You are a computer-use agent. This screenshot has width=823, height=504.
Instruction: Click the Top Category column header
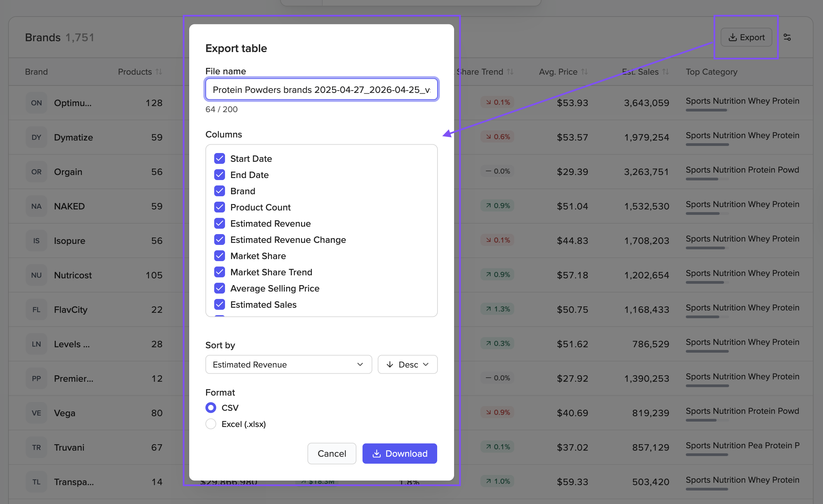[x=712, y=72]
